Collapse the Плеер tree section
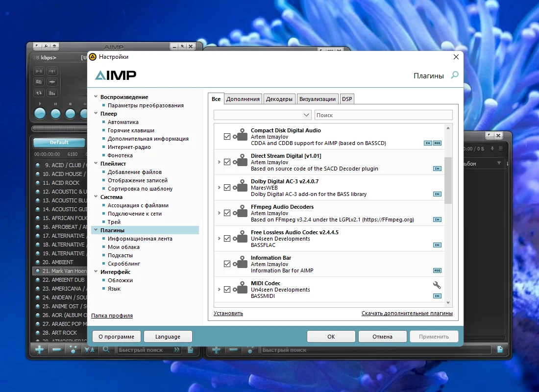 [x=96, y=113]
